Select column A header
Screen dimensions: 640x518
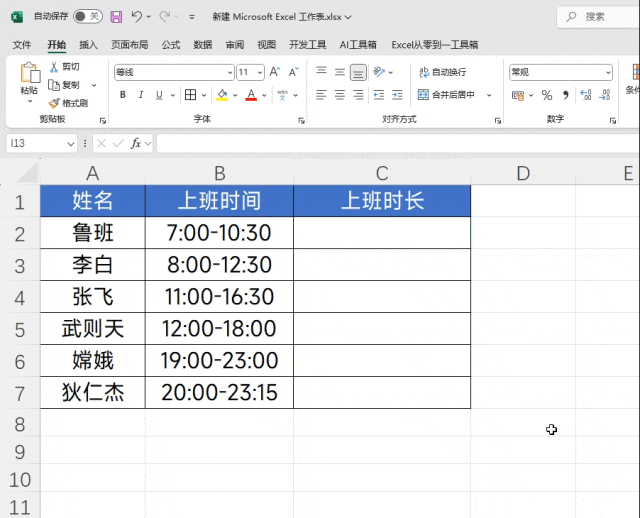click(93, 173)
